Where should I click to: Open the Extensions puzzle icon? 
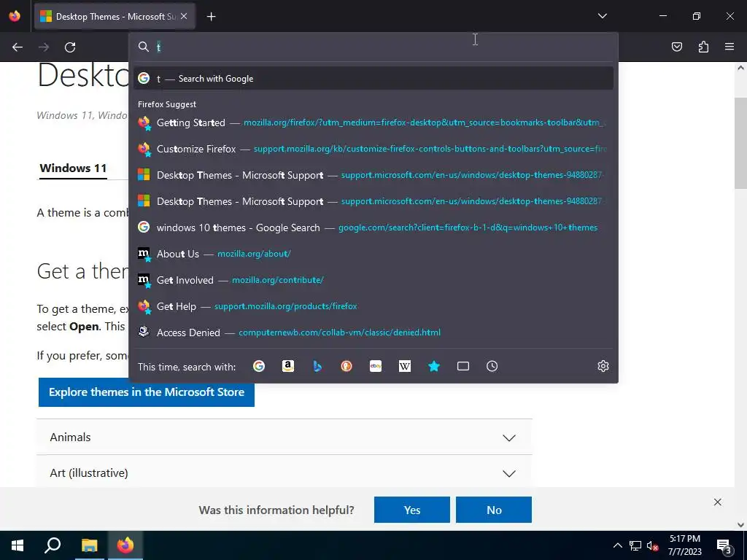point(703,47)
